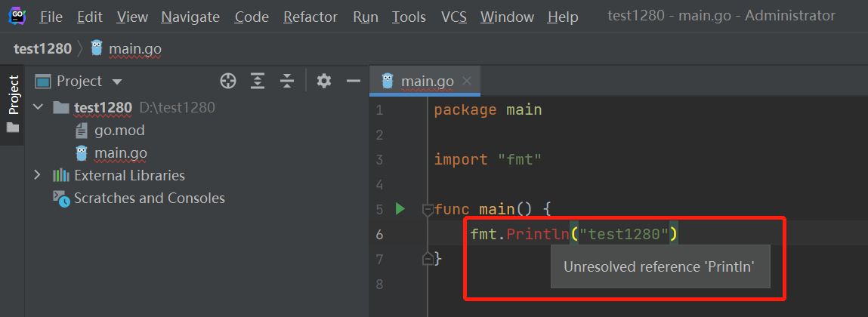
Task: Run main function via green gutter arrow
Action: [400, 209]
